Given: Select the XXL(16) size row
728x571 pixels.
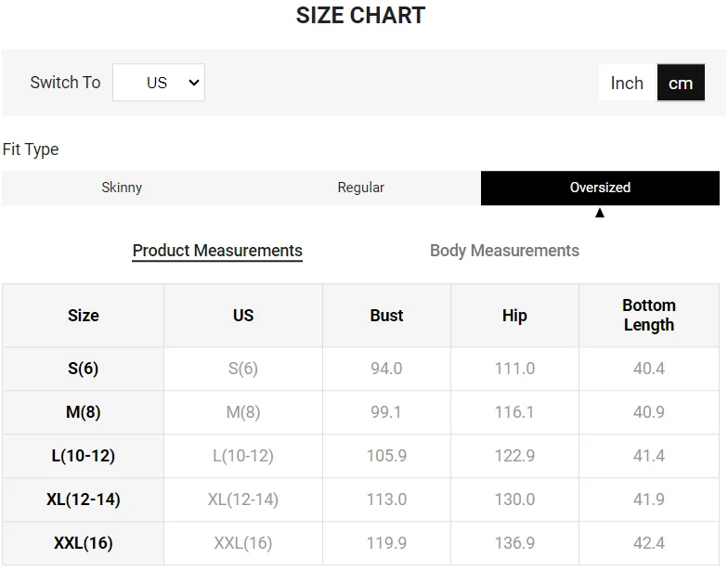Looking at the screenshot, I should (x=83, y=543).
